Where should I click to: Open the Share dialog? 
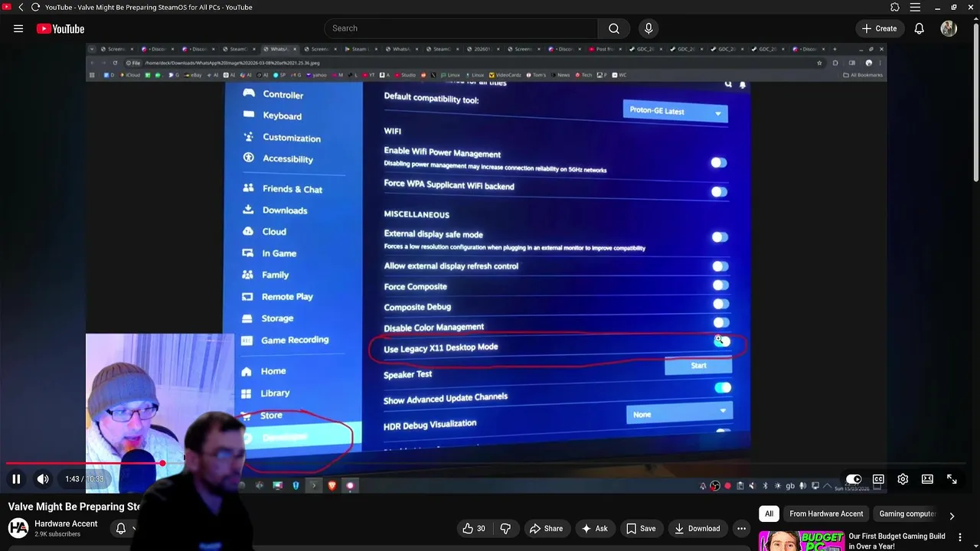tap(546, 528)
